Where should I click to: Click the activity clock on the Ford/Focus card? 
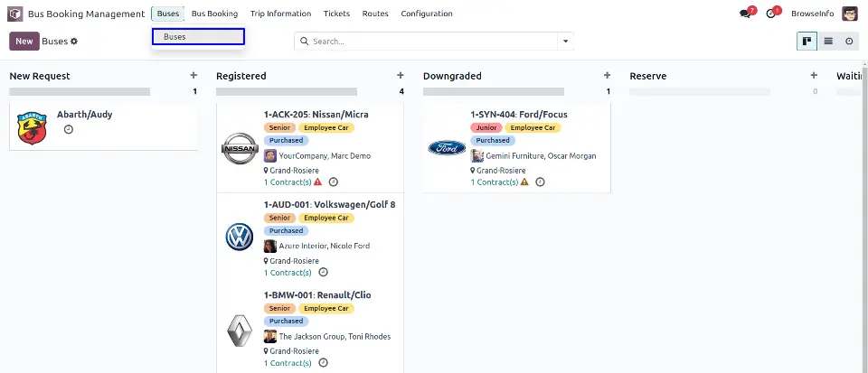pyautogui.click(x=541, y=182)
